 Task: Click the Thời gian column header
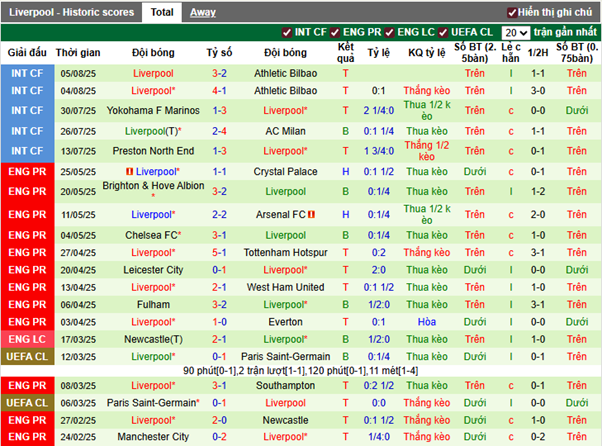point(78,53)
